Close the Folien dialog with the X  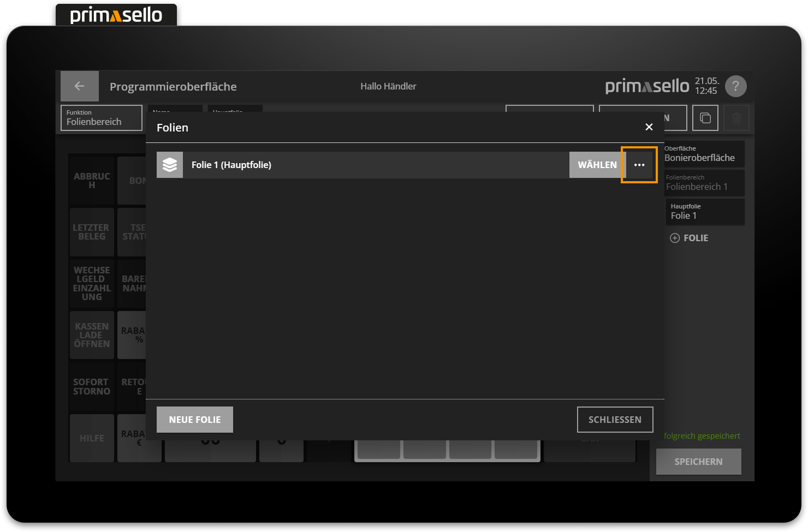click(649, 127)
